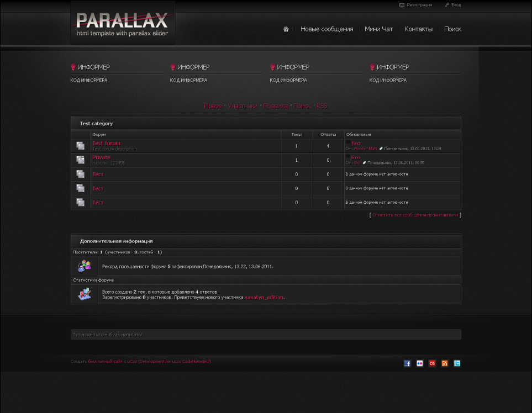This screenshot has height=413, width=532.
Task: Click the Last.fm icon in the footer
Action: (x=432, y=363)
